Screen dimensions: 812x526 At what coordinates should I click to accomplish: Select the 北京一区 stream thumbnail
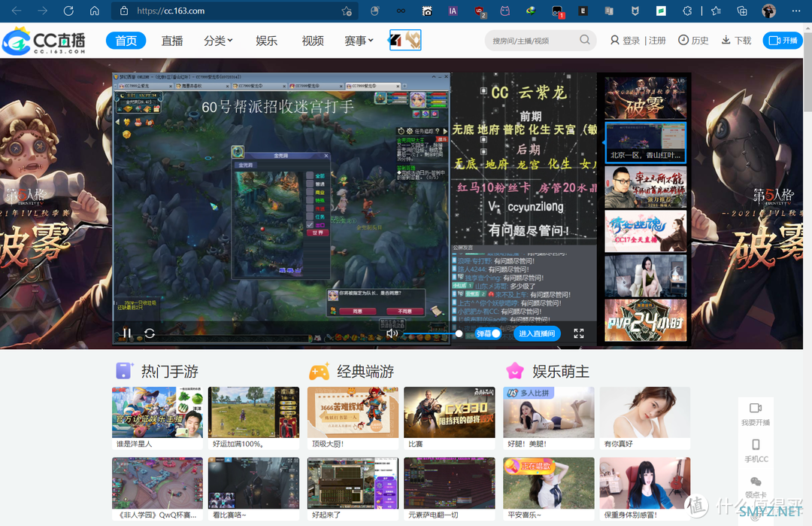(645, 142)
